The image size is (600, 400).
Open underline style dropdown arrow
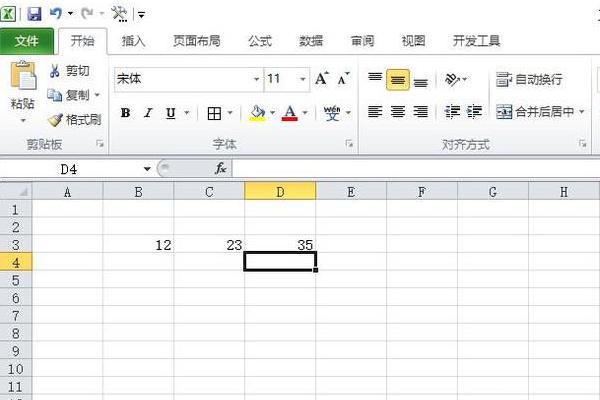point(187,113)
